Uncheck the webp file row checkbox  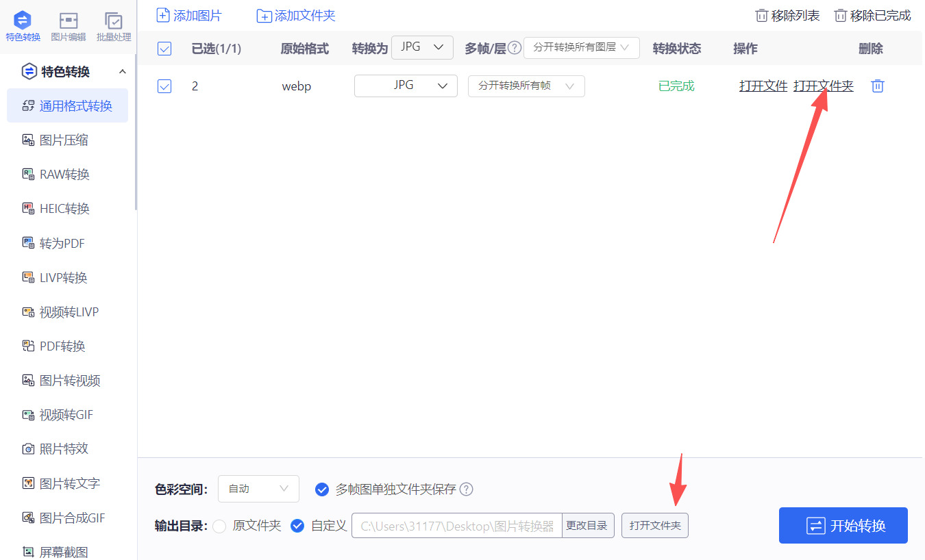[164, 86]
